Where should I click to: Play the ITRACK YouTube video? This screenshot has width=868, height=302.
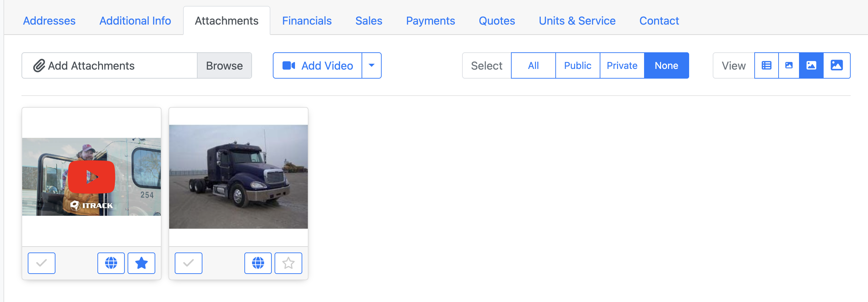coord(92,177)
